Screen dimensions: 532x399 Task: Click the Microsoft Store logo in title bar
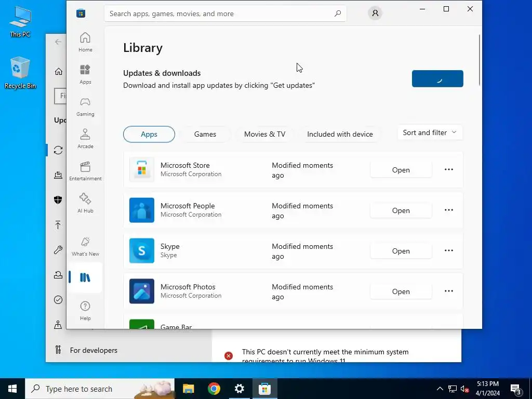[81, 13]
